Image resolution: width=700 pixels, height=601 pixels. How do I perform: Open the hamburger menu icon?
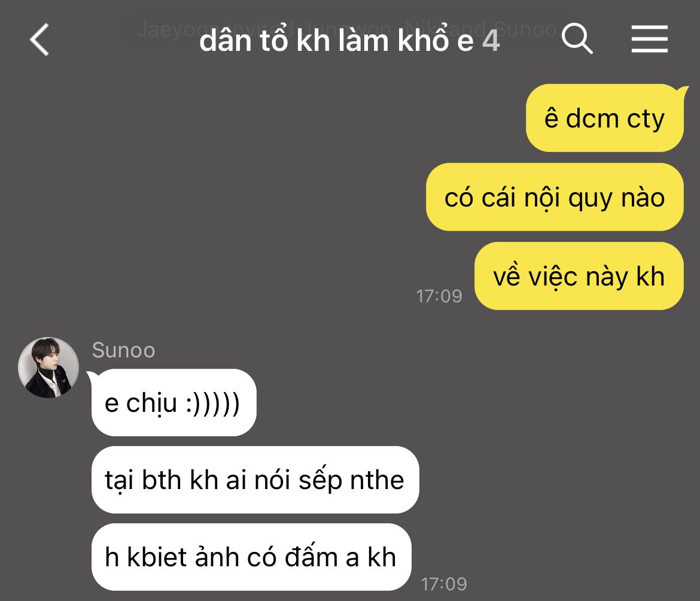649,39
